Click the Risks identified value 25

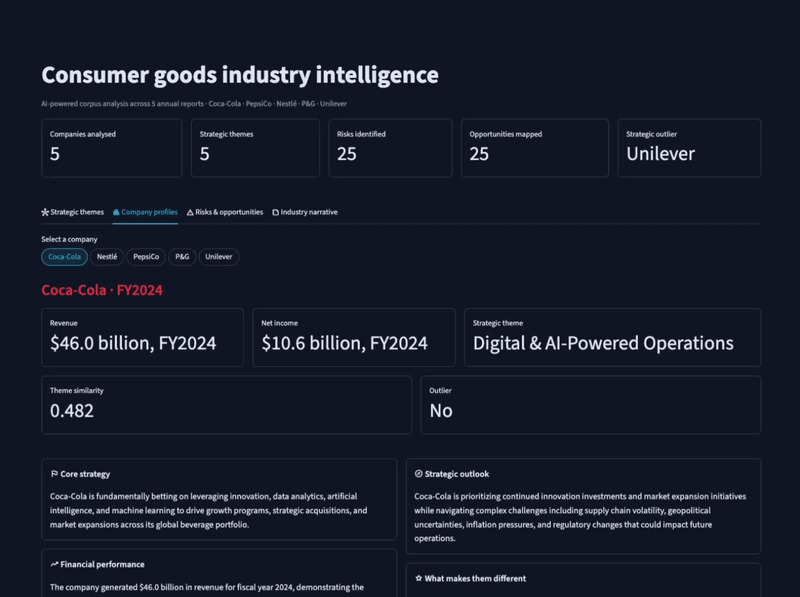347,154
